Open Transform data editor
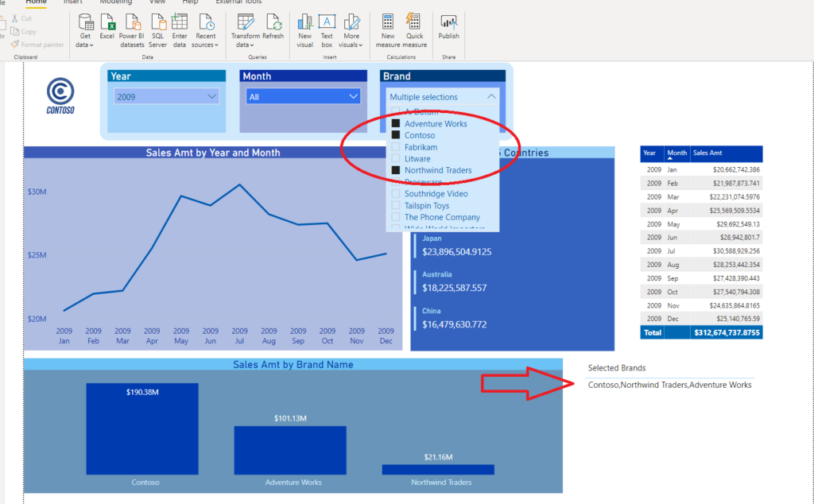 coord(245,31)
